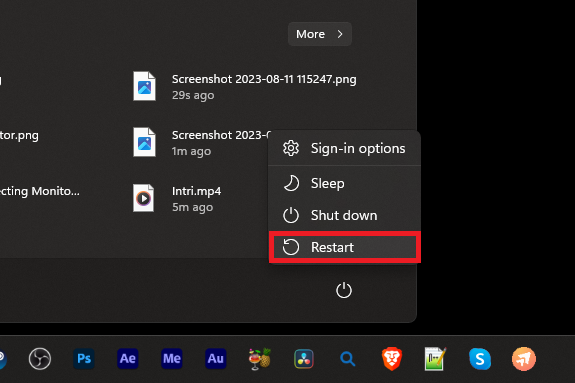Open the orange paper plane app icon

[524, 358]
